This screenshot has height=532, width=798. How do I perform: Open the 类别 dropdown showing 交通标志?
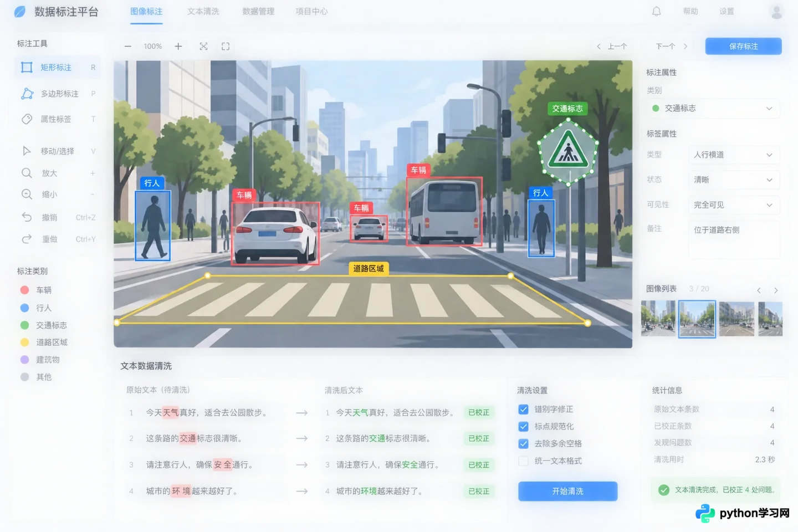point(713,109)
